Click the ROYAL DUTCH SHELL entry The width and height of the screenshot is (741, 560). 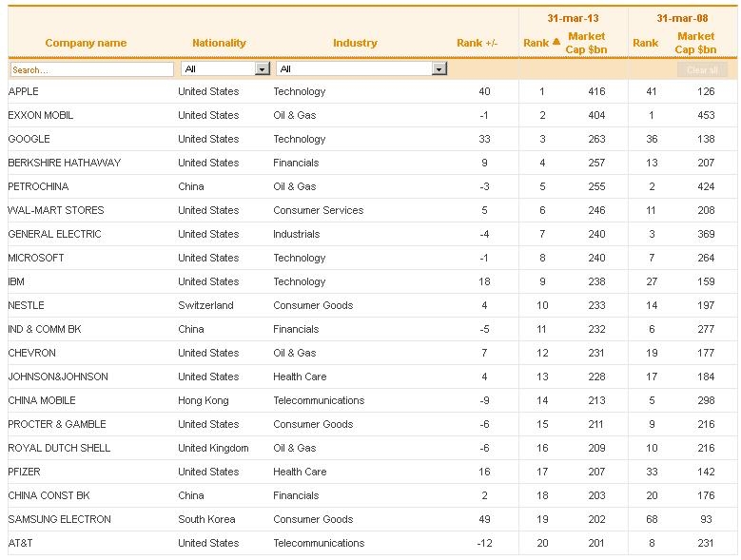59,448
